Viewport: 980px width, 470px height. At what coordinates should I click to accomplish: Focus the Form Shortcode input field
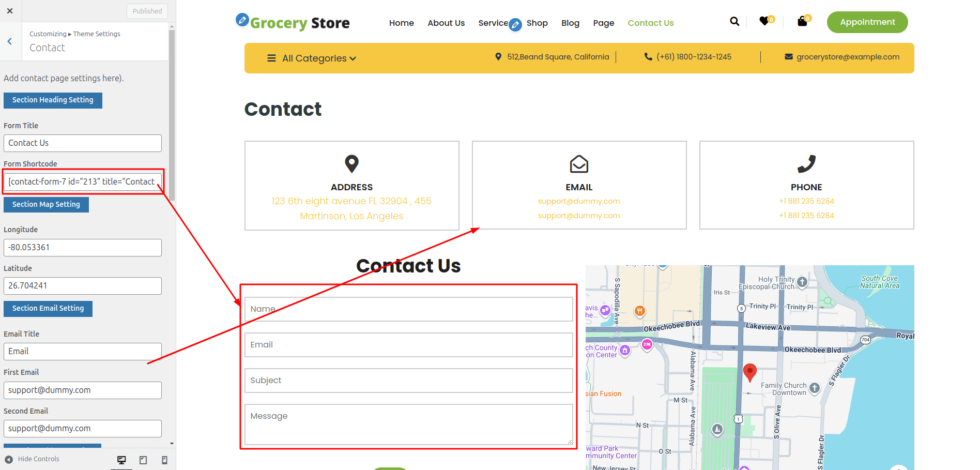[83, 182]
